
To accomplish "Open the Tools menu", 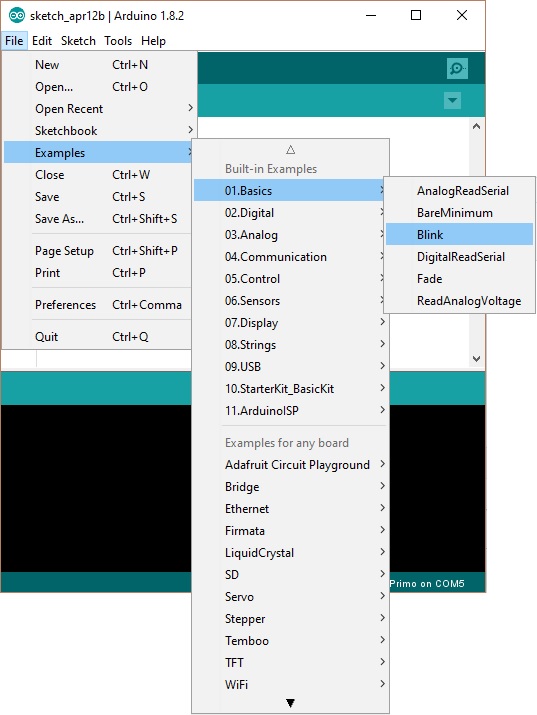I will pyautogui.click(x=118, y=41).
